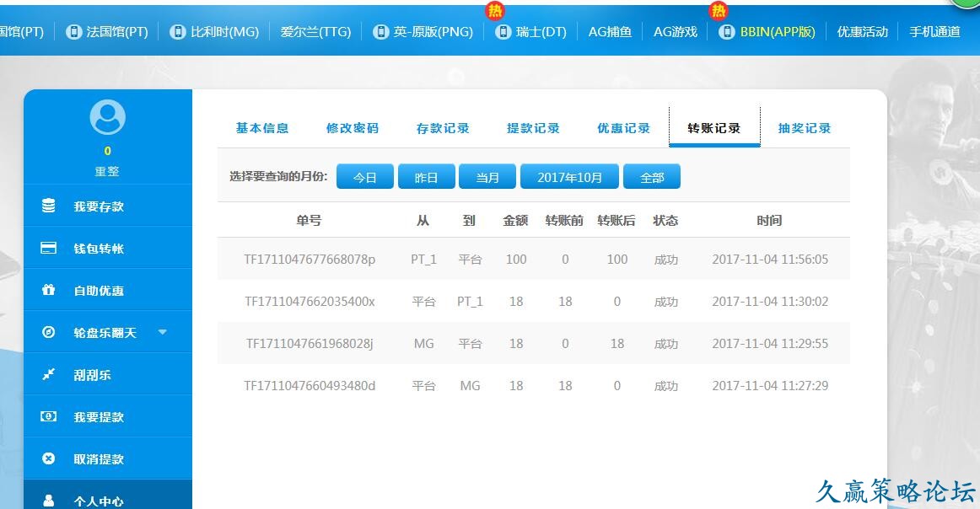
Task: Click order number TF1711047660493480d
Action: tap(310, 385)
